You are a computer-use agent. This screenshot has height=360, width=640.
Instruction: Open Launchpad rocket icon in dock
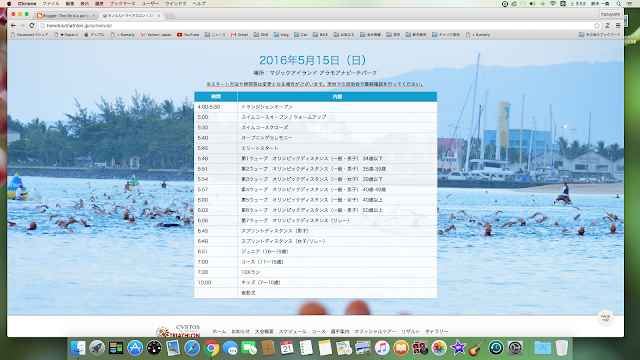(97, 348)
